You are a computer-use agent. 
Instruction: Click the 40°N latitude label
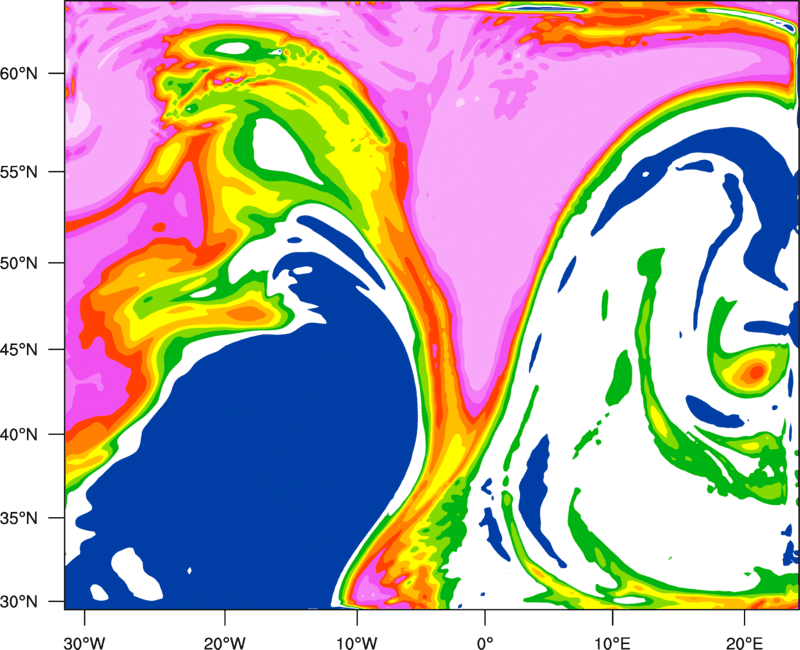19,435
